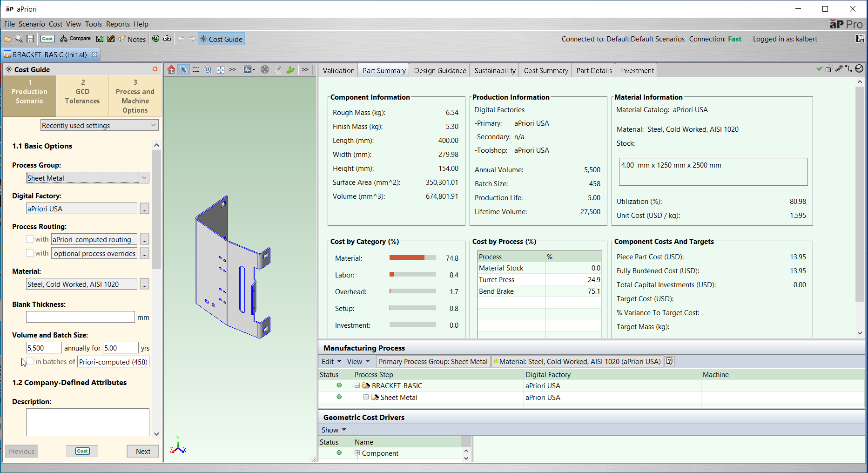This screenshot has height=473, width=868.
Task: Open the Compare scales tool
Action: click(x=75, y=39)
